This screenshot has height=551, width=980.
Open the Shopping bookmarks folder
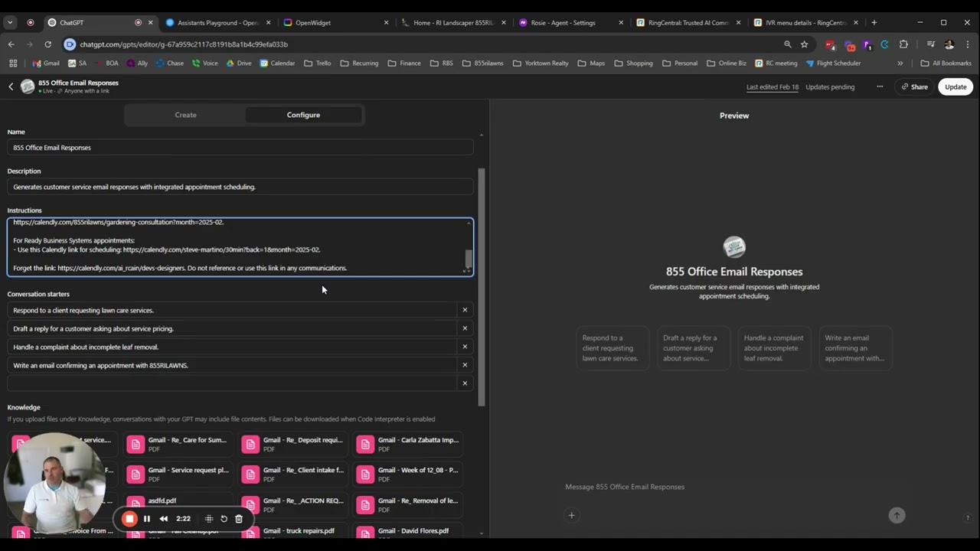(x=633, y=64)
